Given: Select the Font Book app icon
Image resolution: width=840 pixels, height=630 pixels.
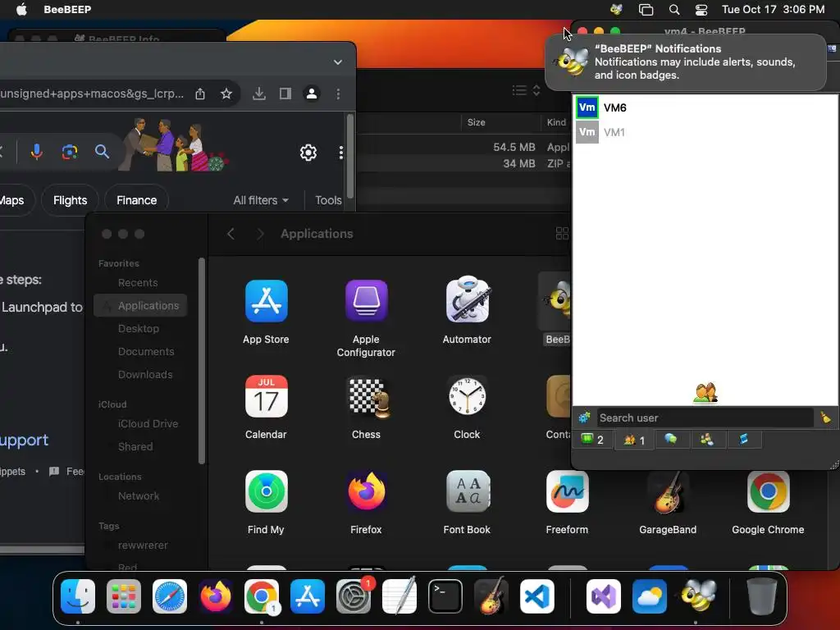Looking at the screenshot, I should (x=467, y=491).
